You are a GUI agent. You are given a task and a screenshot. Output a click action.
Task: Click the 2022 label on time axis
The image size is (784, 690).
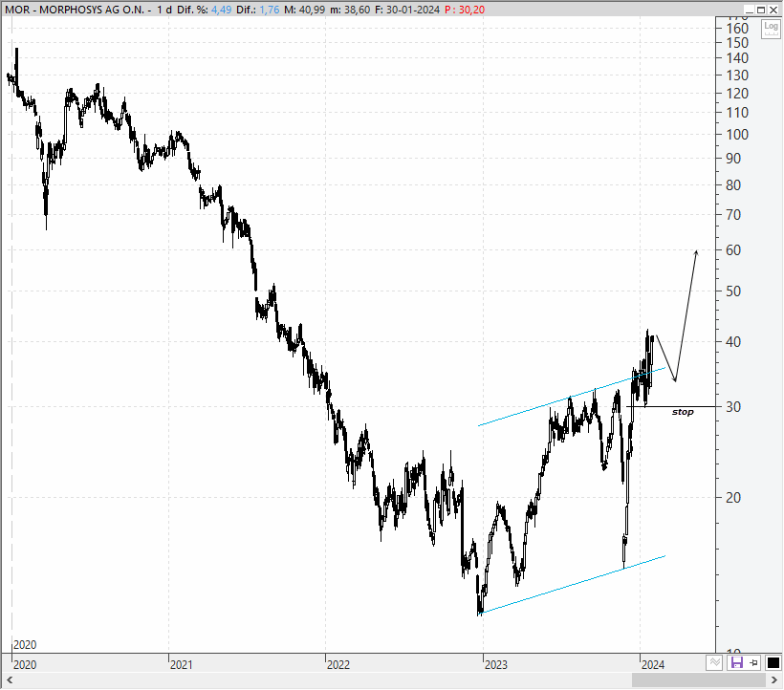(x=338, y=664)
